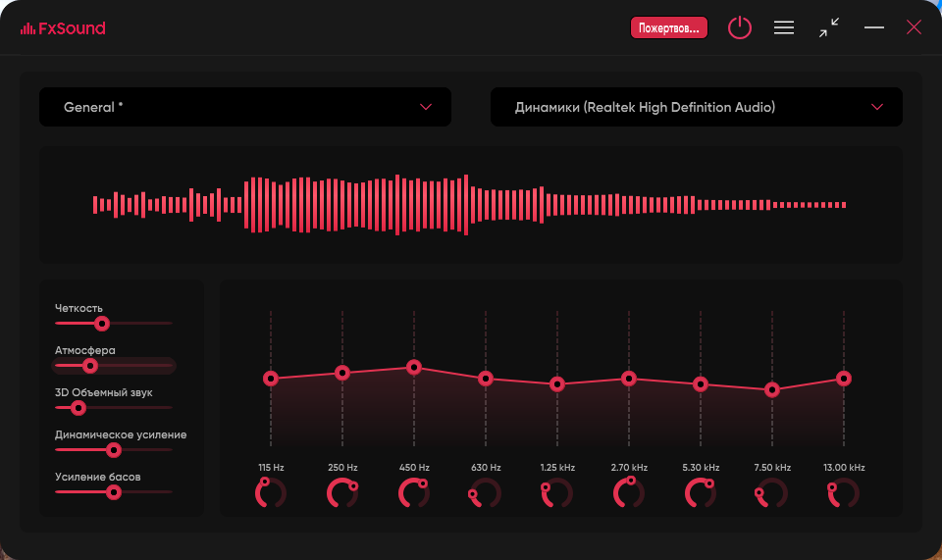The width and height of the screenshot is (942, 560).
Task: Click the 630 Hz frequency knob
Action: coord(486,492)
